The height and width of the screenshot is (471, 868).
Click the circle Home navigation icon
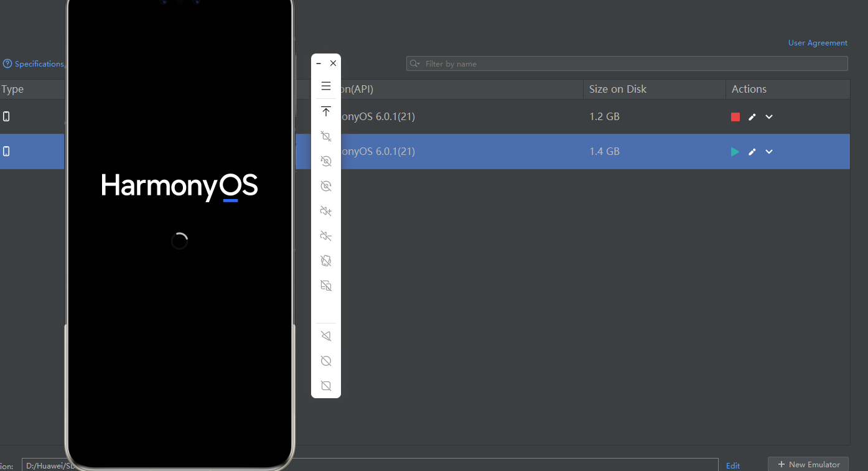(x=326, y=361)
